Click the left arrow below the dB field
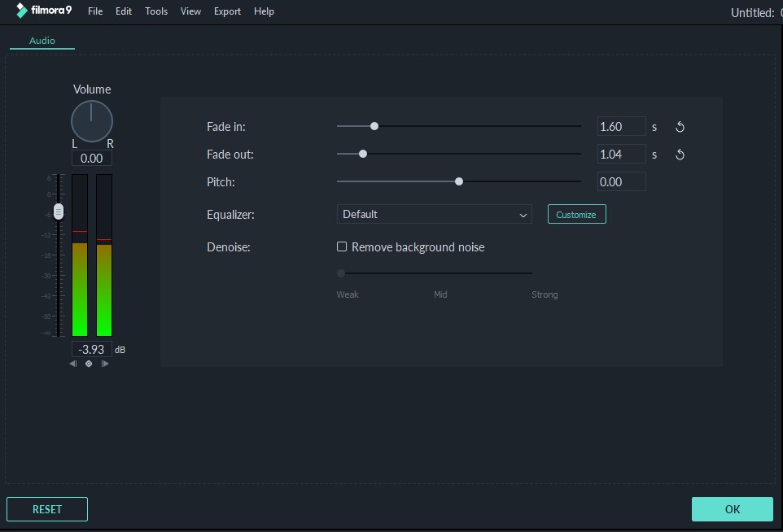783x532 pixels. tap(72, 364)
